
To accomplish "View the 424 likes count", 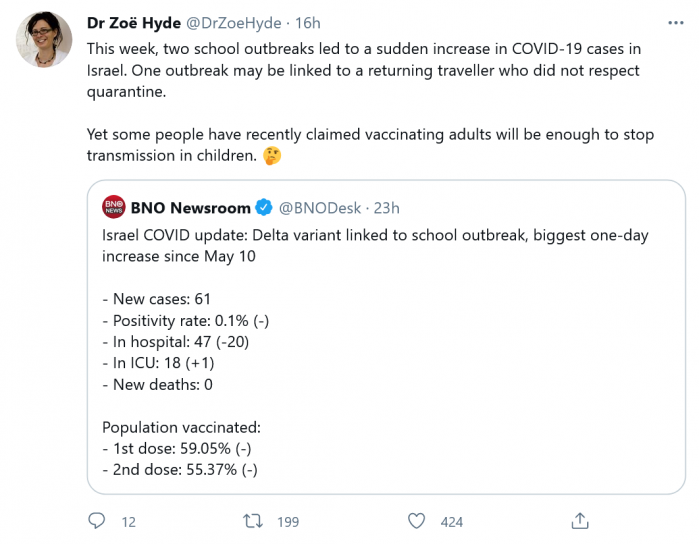I will point(451,521).
